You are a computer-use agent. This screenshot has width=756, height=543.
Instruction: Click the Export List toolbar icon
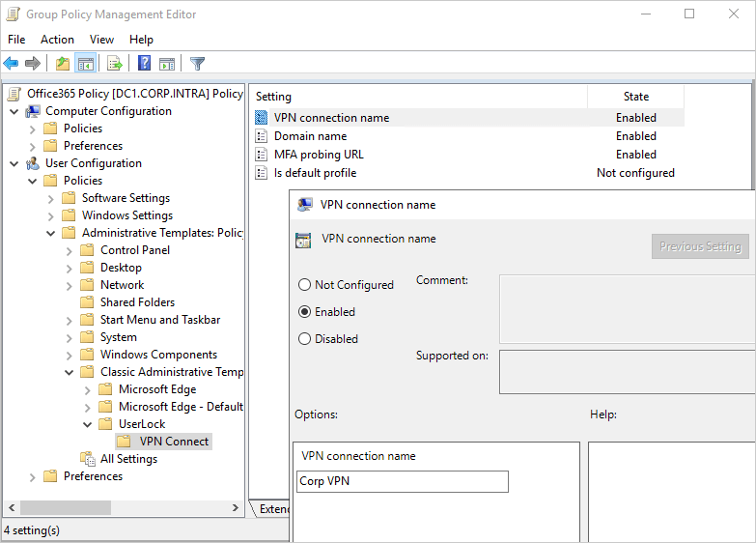[115, 64]
